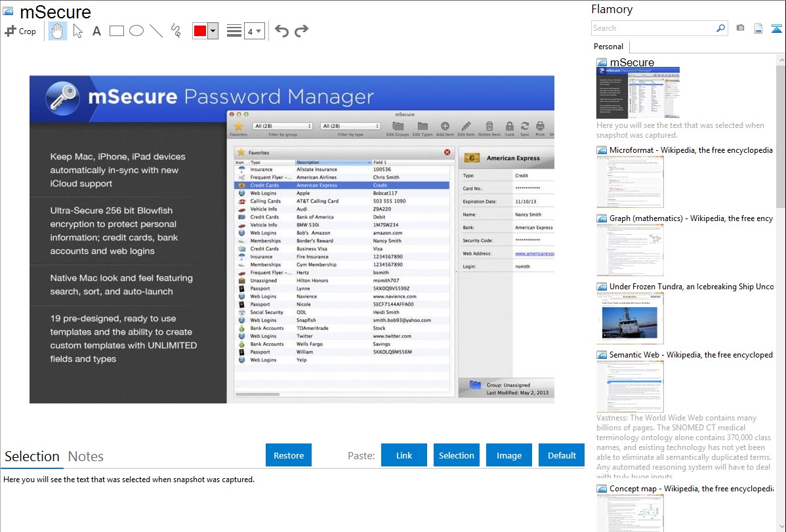Open the Graph (mathematics) snapshot thumbnail

pos(630,250)
